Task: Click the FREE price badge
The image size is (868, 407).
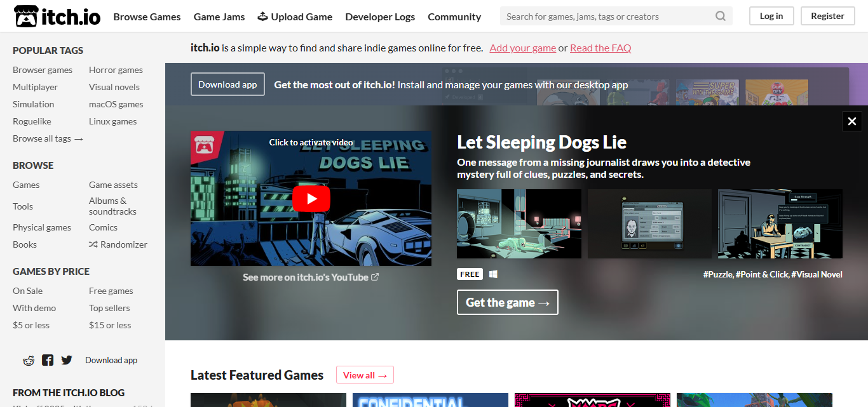Action: pyautogui.click(x=470, y=274)
